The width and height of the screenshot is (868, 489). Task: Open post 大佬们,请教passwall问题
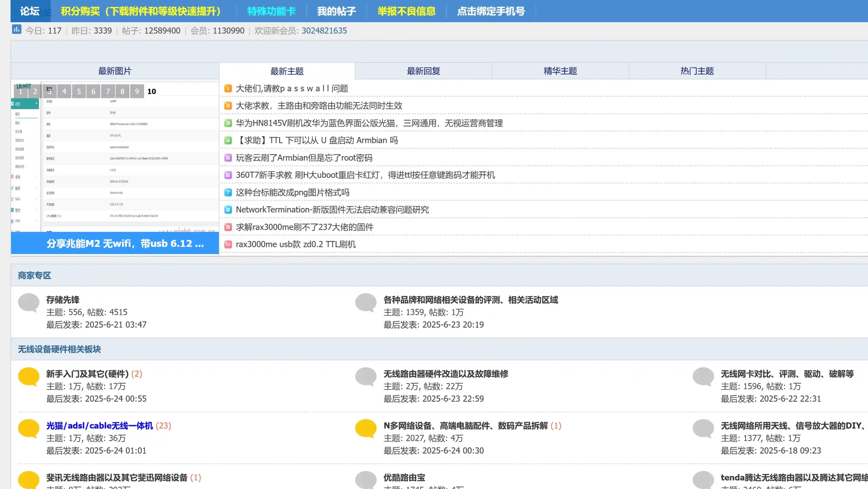(x=292, y=89)
